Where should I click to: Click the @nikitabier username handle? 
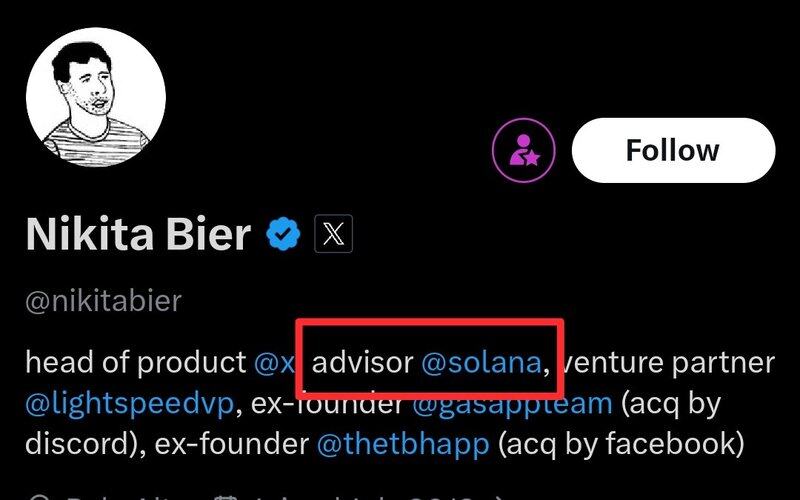point(103,301)
